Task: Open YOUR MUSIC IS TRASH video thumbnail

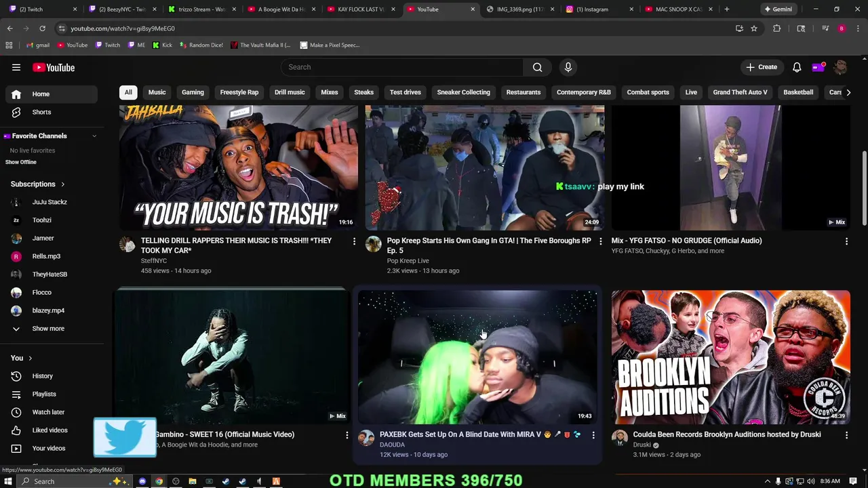Action: tap(239, 167)
